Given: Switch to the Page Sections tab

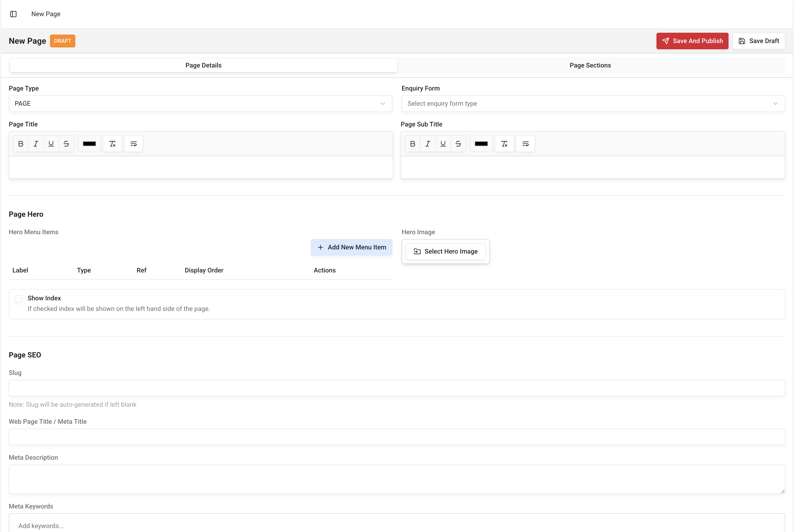Looking at the screenshot, I should pyautogui.click(x=590, y=65).
